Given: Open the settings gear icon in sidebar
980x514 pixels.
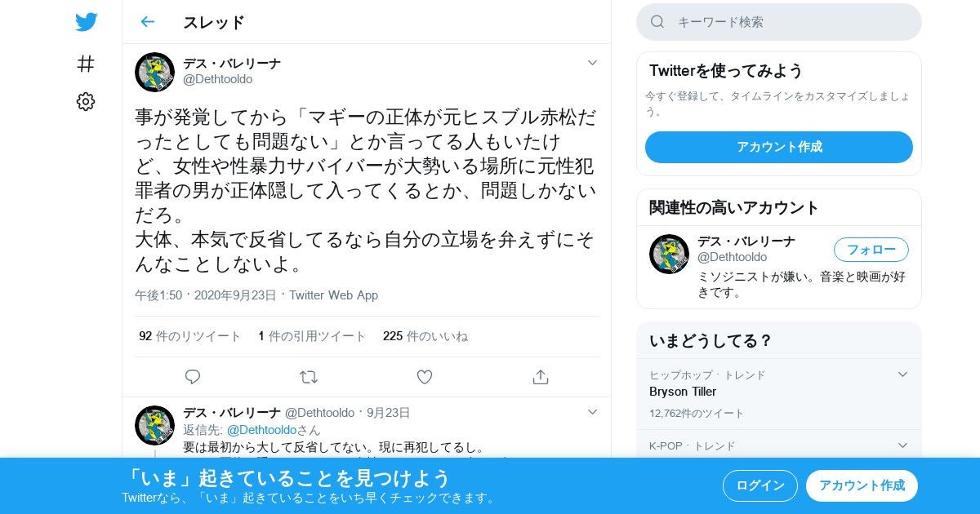Looking at the screenshot, I should pyautogui.click(x=86, y=102).
